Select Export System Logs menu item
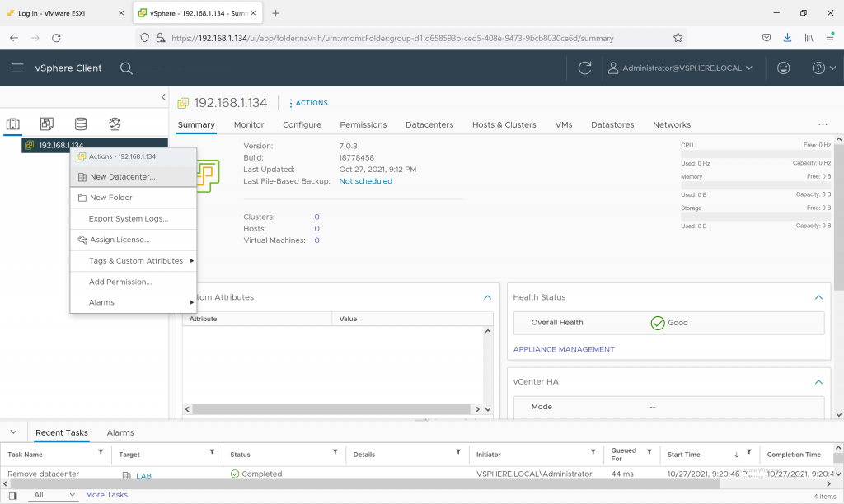 [134, 218]
